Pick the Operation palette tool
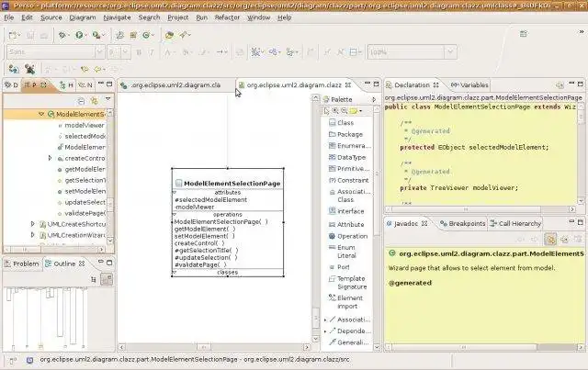588x370 pixels. (x=348, y=236)
